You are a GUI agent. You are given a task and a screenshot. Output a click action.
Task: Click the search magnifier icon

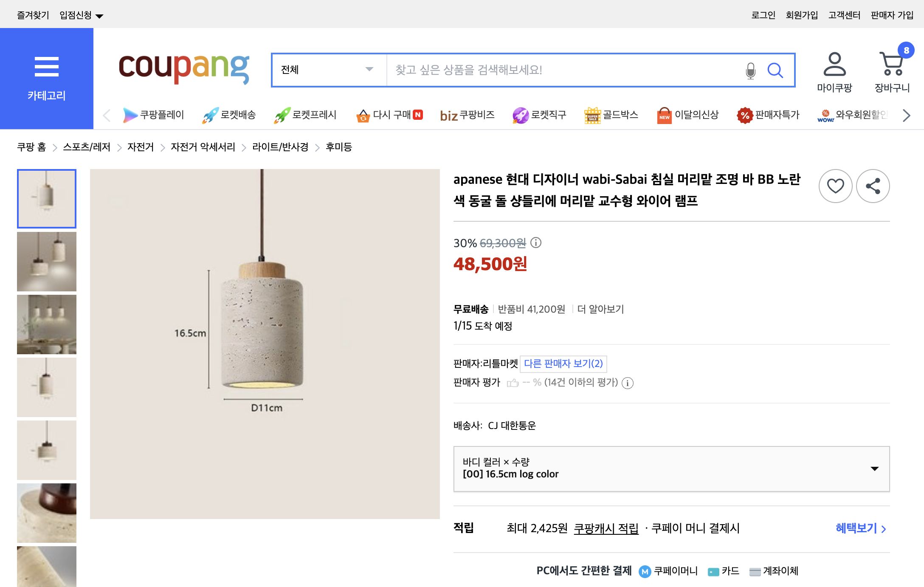pyautogui.click(x=776, y=70)
